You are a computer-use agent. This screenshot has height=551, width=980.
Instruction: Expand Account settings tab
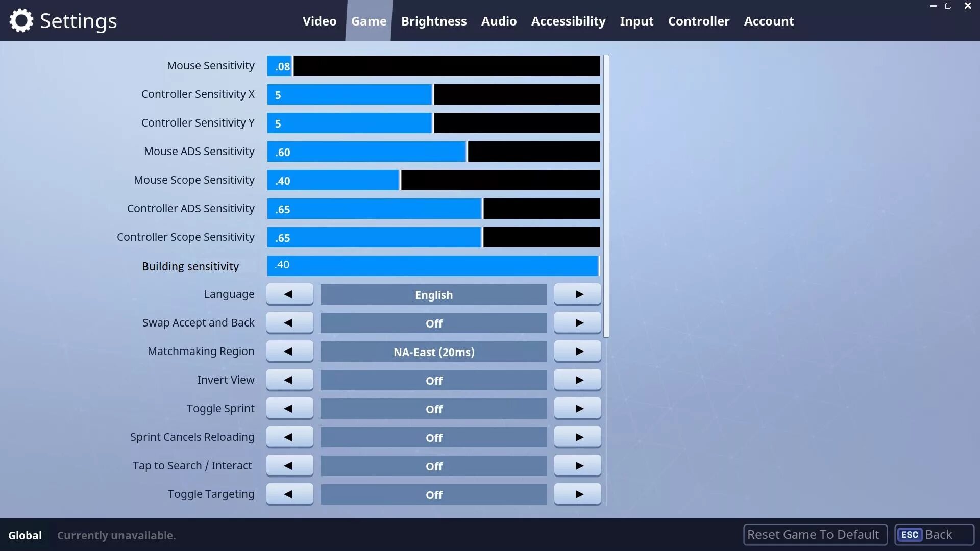pos(769,20)
